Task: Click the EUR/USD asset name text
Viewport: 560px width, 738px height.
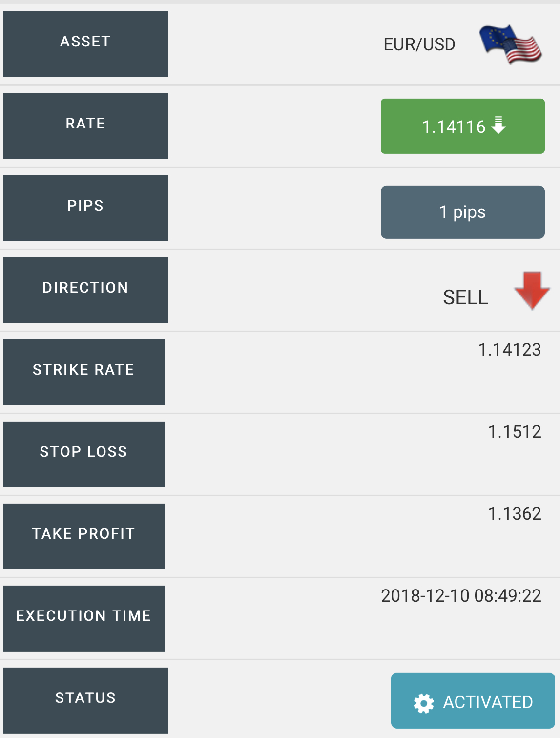Action: (419, 44)
